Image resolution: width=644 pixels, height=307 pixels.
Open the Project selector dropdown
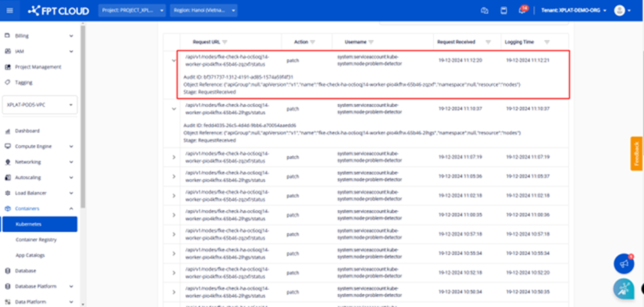(132, 10)
